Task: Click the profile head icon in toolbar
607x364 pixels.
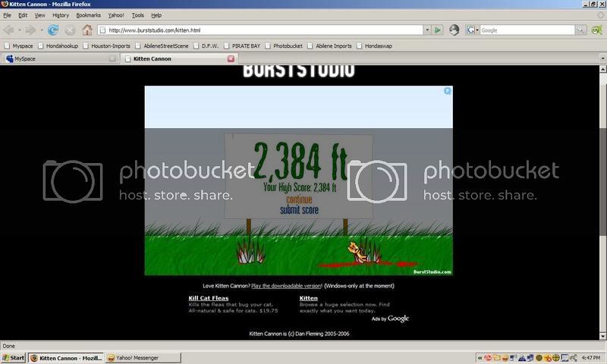Action: click(454, 30)
